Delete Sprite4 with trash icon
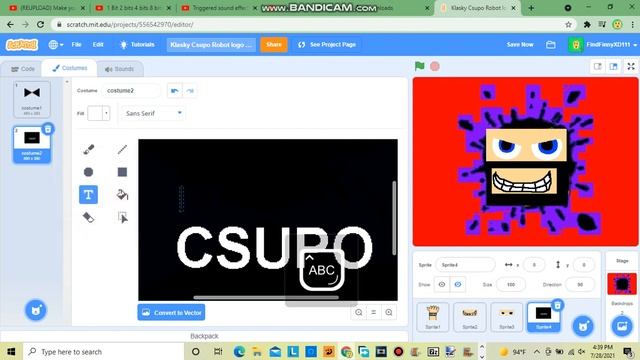Screen dimensions: 640x360 point(558,305)
